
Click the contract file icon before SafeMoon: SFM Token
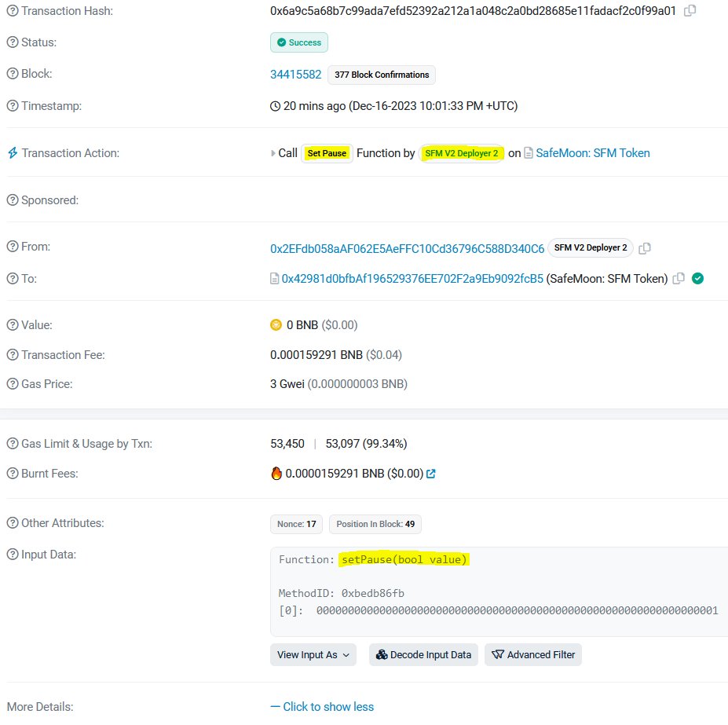coord(529,153)
